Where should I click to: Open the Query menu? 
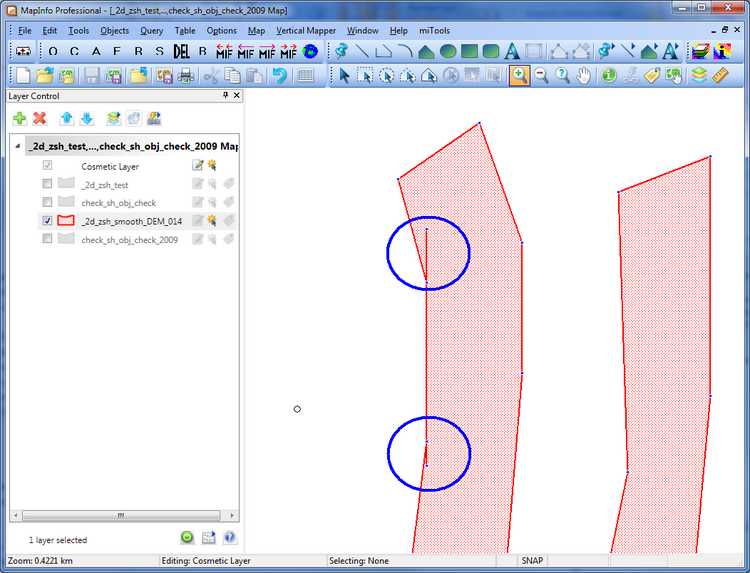pyautogui.click(x=152, y=30)
